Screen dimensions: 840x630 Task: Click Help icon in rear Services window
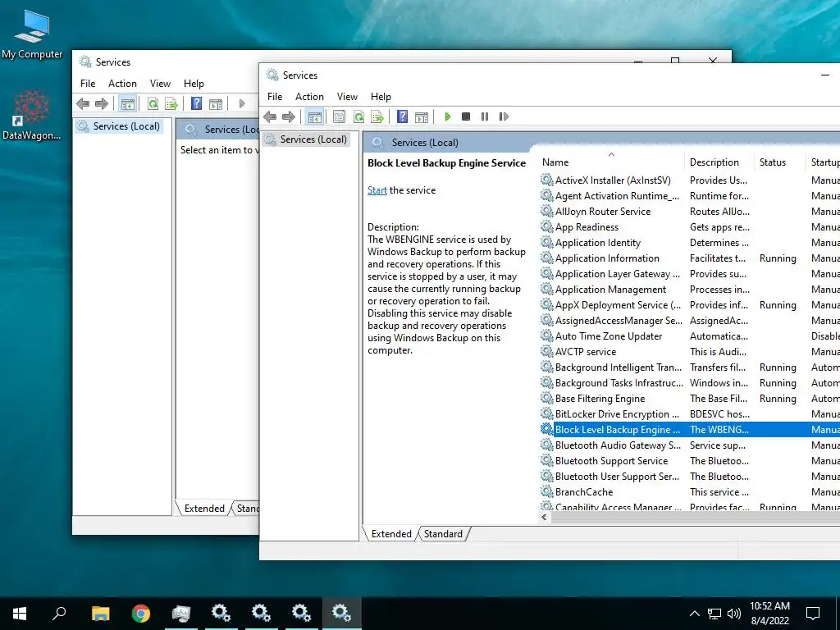pyautogui.click(x=197, y=103)
